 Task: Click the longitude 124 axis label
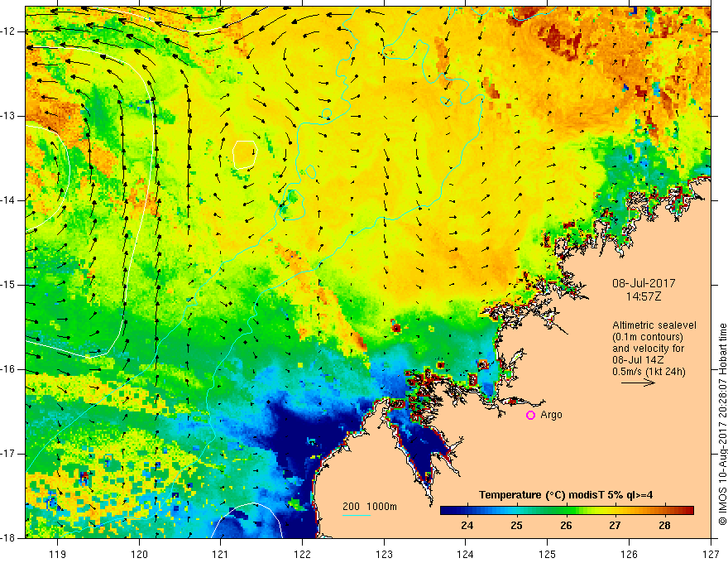(x=466, y=554)
